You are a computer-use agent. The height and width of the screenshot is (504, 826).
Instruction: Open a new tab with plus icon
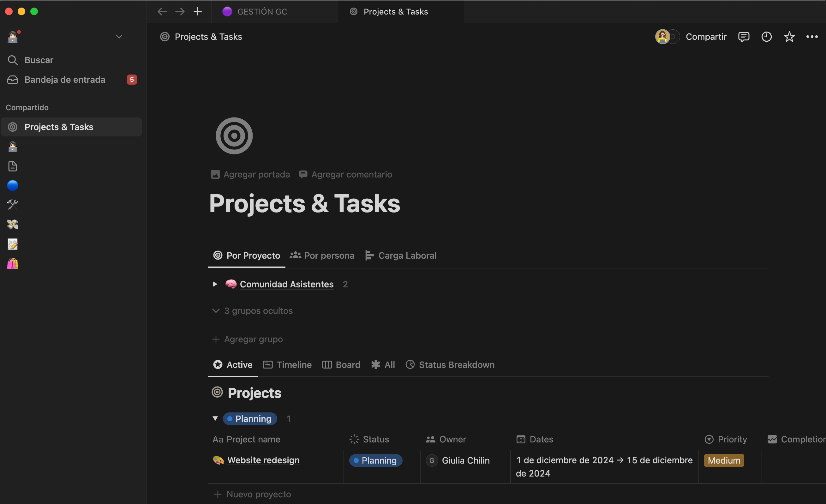[x=198, y=12]
